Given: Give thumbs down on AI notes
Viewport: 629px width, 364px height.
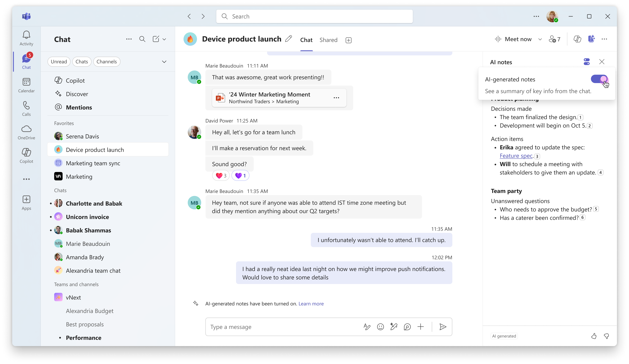Looking at the screenshot, I should click(606, 336).
